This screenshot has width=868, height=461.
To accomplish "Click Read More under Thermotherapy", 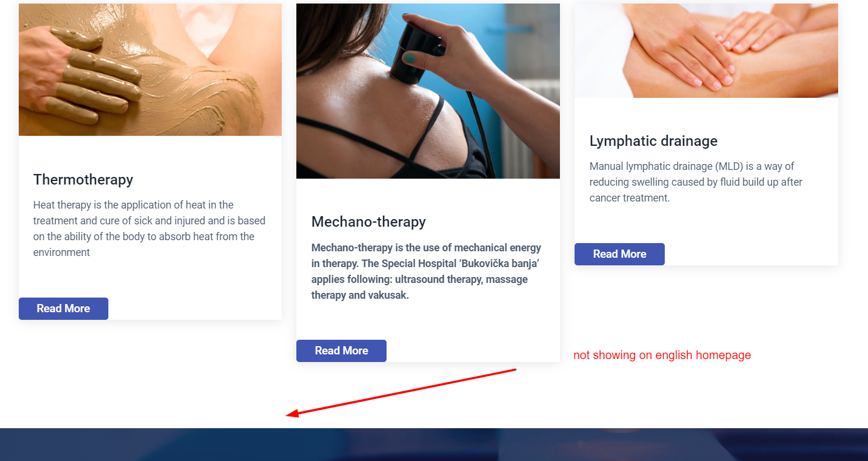I will point(63,309).
